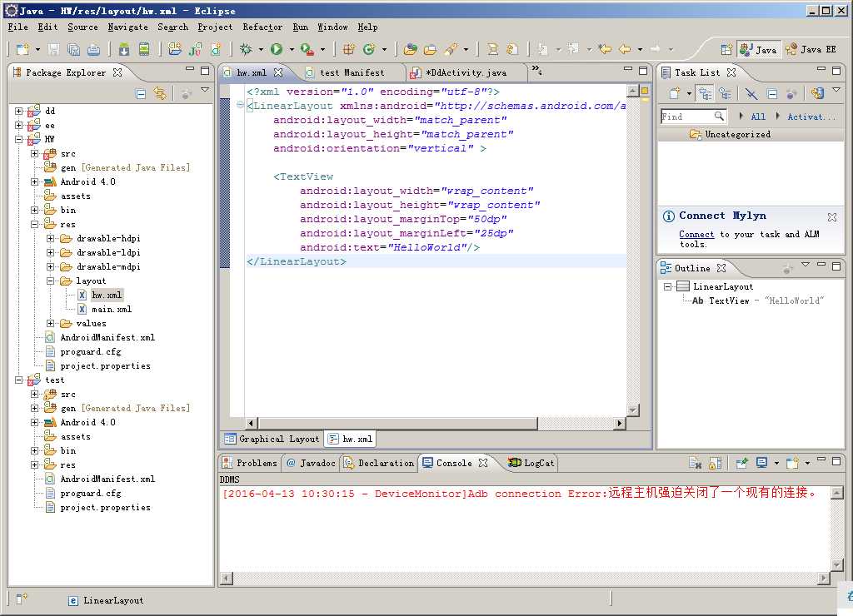The image size is (853, 616).
Task: Collapse the layout folder in HW
Action: (51, 281)
